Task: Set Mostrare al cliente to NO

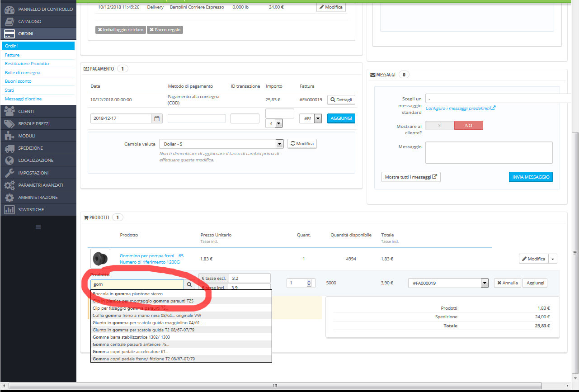Action: click(468, 126)
